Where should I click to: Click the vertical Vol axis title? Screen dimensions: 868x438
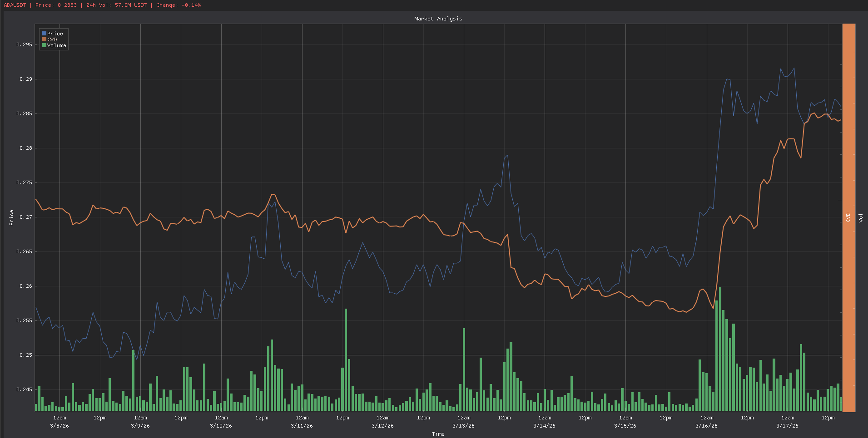click(861, 218)
